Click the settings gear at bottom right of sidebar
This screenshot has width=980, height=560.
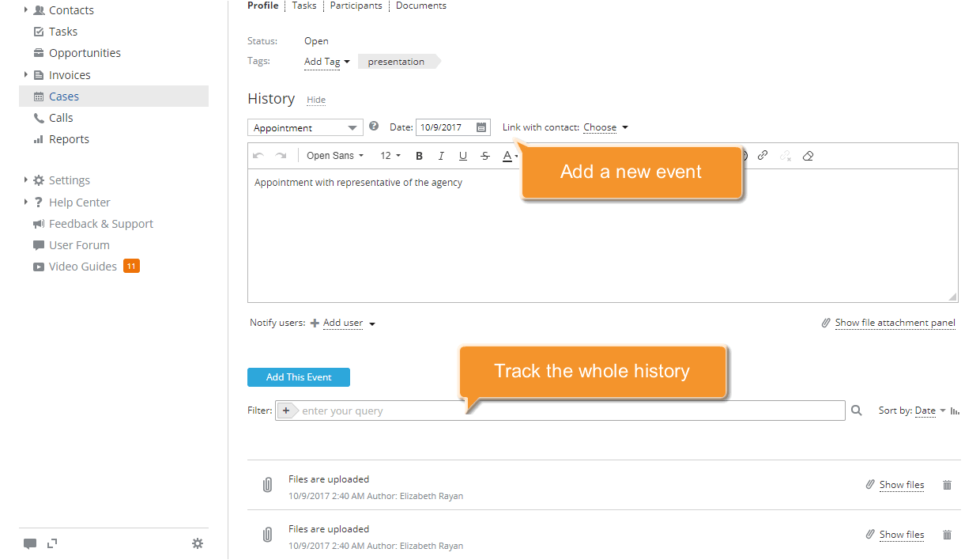[x=198, y=543]
